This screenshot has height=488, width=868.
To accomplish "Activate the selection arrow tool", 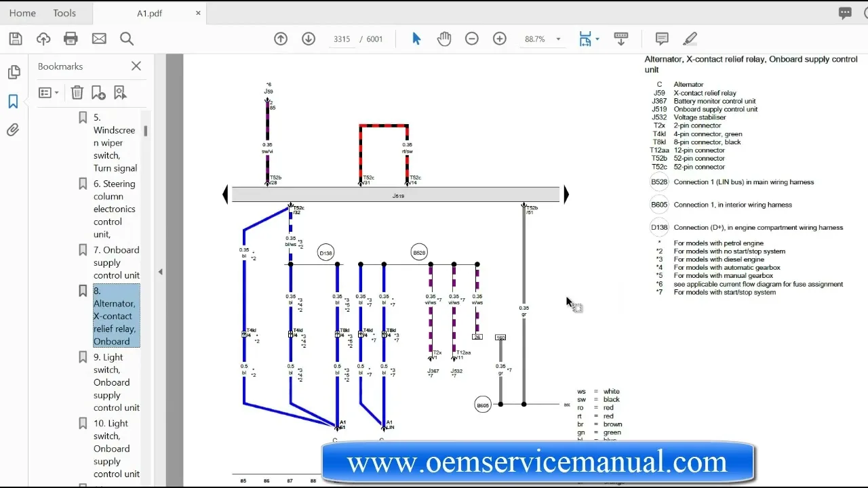I will click(416, 39).
